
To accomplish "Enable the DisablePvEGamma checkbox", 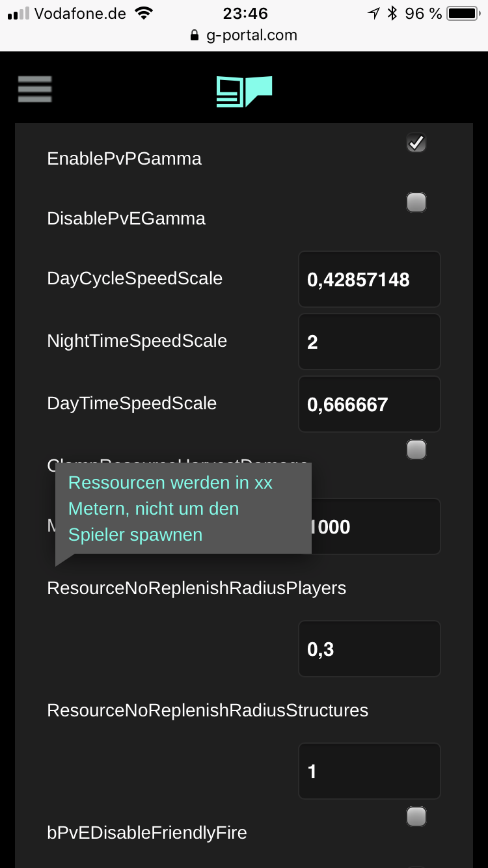I will [416, 202].
